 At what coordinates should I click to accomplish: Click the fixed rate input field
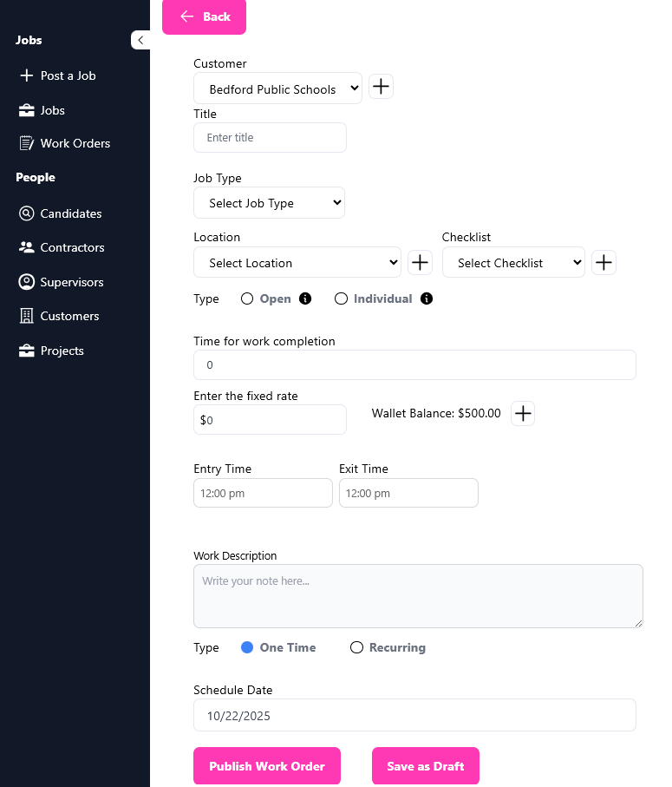click(x=270, y=420)
